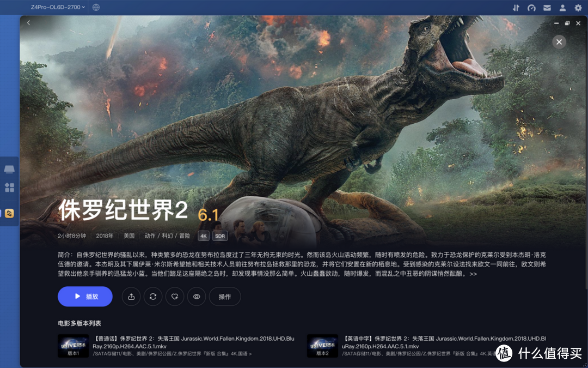Click the 电影多版本列表 section heading
The image size is (588, 368).
79,323
